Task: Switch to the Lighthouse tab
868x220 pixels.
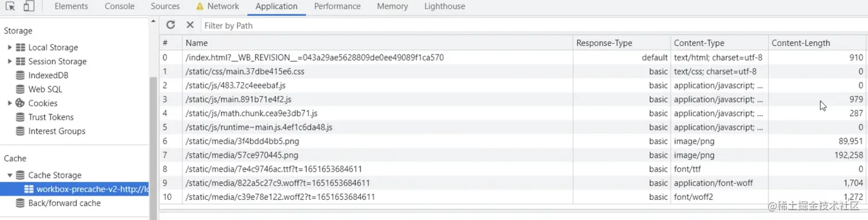Action: pyautogui.click(x=444, y=6)
